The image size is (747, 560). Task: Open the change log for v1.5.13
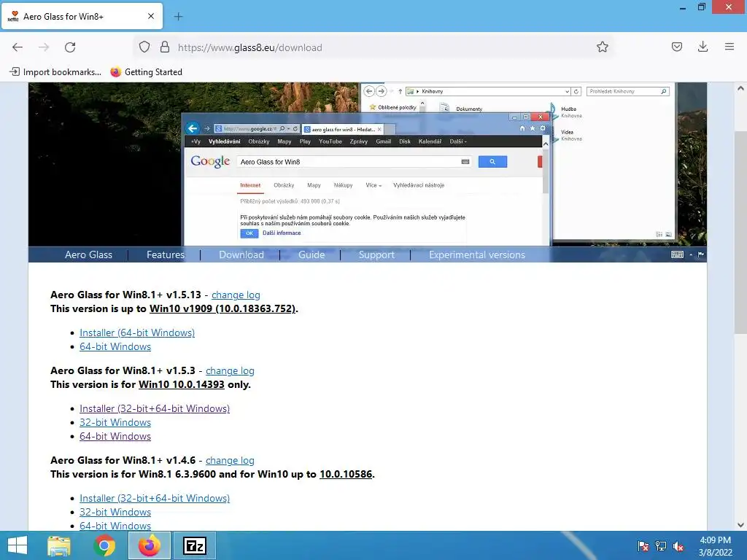click(236, 295)
